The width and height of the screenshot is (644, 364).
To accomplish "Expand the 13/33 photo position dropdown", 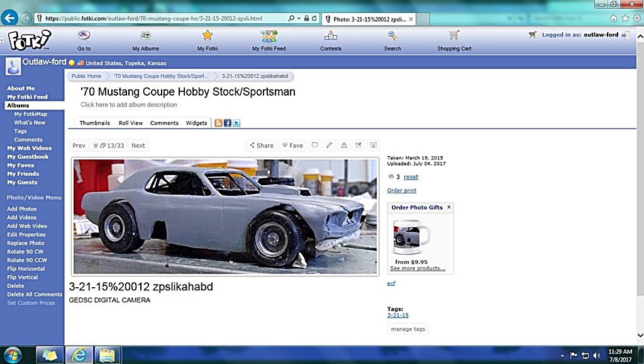I will (x=108, y=145).
